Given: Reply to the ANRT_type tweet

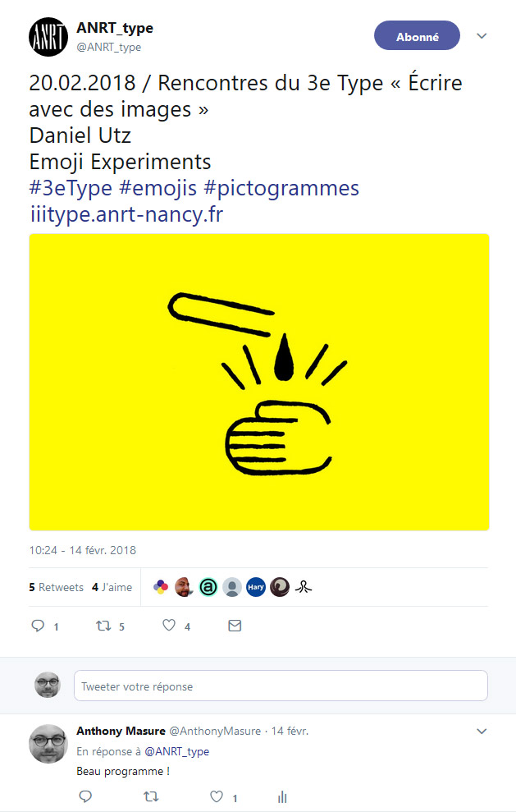Looking at the screenshot, I should (x=38, y=626).
